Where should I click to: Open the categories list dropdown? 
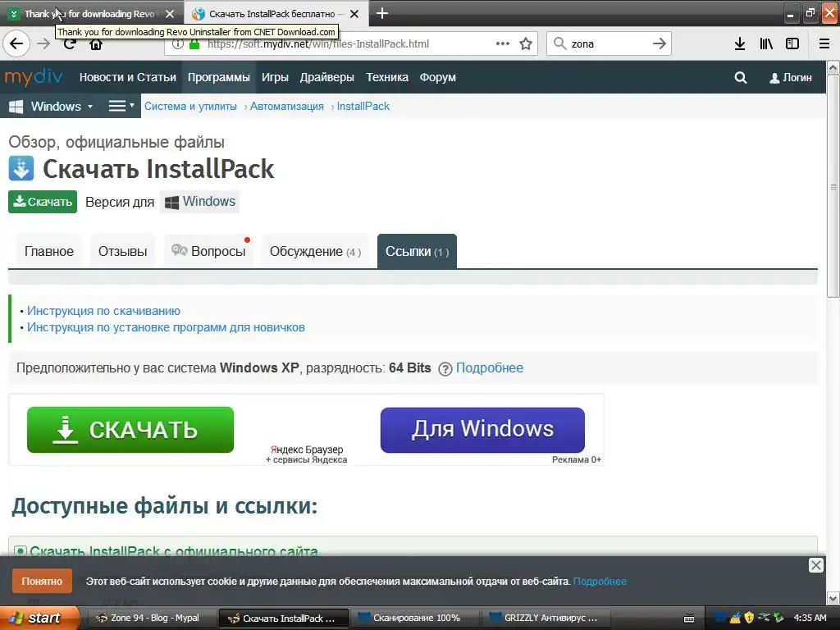point(121,106)
